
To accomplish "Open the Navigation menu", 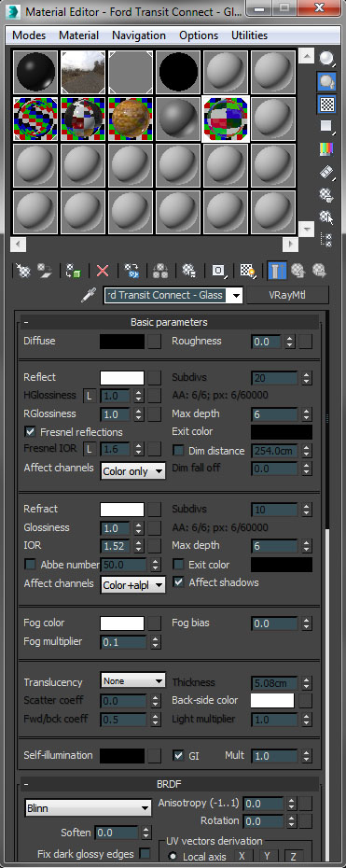I will click(139, 35).
